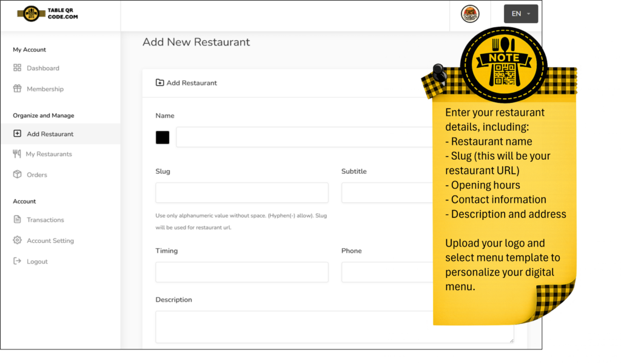Click the Add Restaurant plus icon in sidebar
The width and height of the screenshot is (621, 364).
(17, 134)
